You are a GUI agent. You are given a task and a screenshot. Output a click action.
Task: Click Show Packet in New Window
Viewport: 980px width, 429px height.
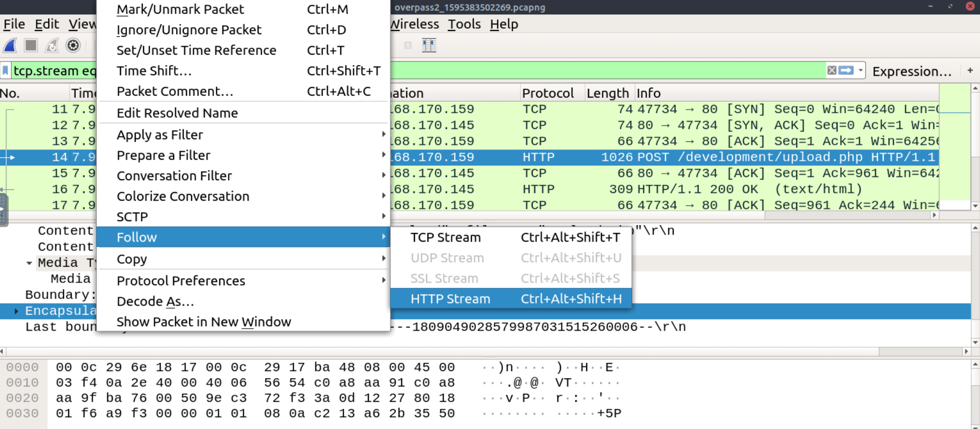pyautogui.click(x=203, y=322)
